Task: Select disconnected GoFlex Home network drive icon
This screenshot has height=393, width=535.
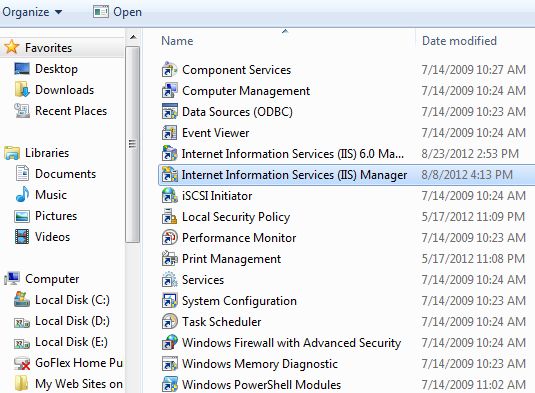Action: tap(22, 363)
